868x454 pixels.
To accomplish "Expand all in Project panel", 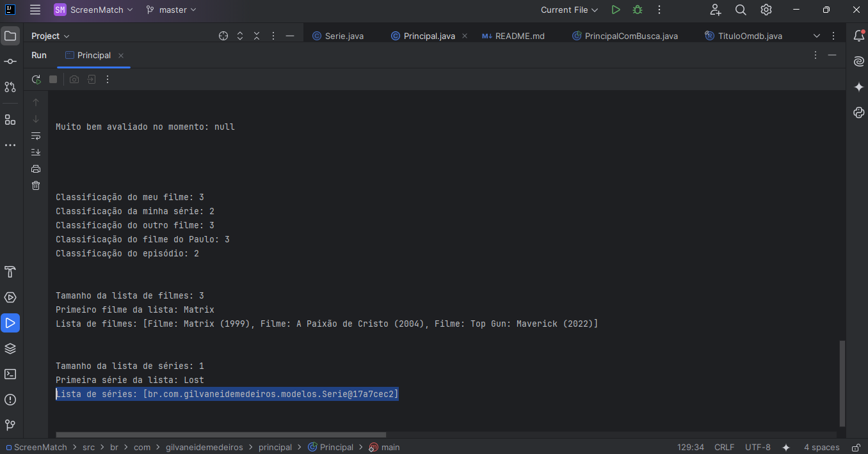I will tap(240, 36).
